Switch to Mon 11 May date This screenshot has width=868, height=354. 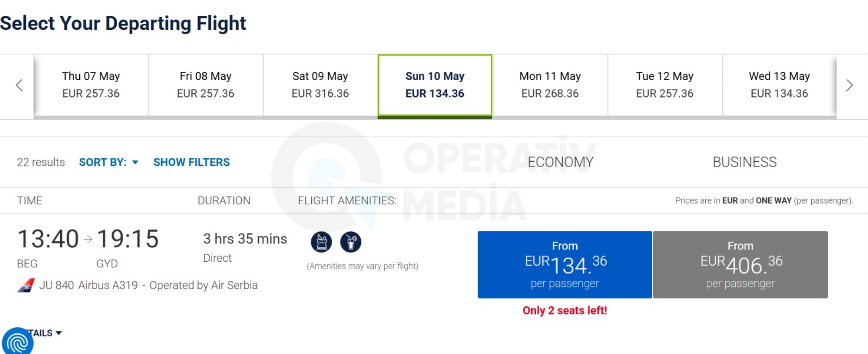[550, 85]
